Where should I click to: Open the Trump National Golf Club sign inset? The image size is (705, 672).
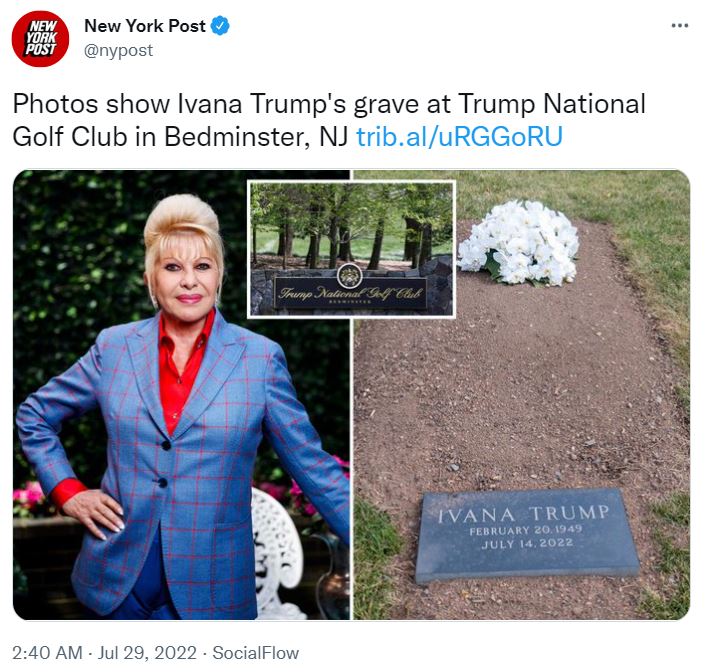351,249
